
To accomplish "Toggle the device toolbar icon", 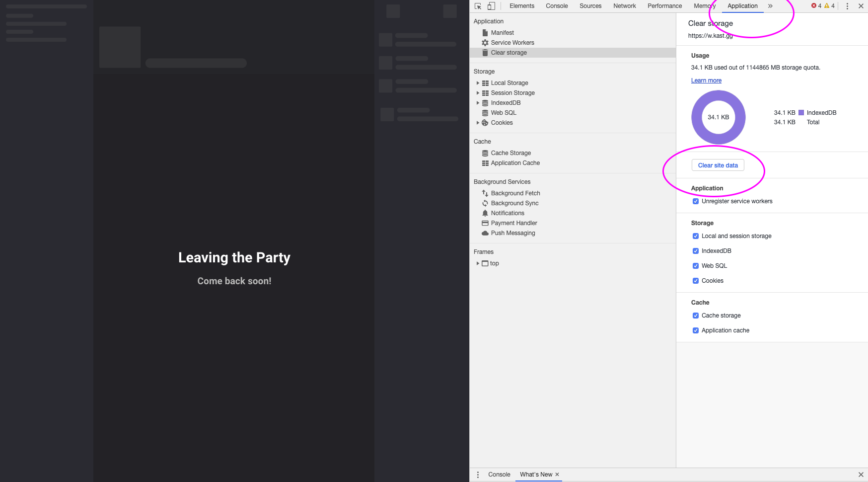I will pos(491,6).
